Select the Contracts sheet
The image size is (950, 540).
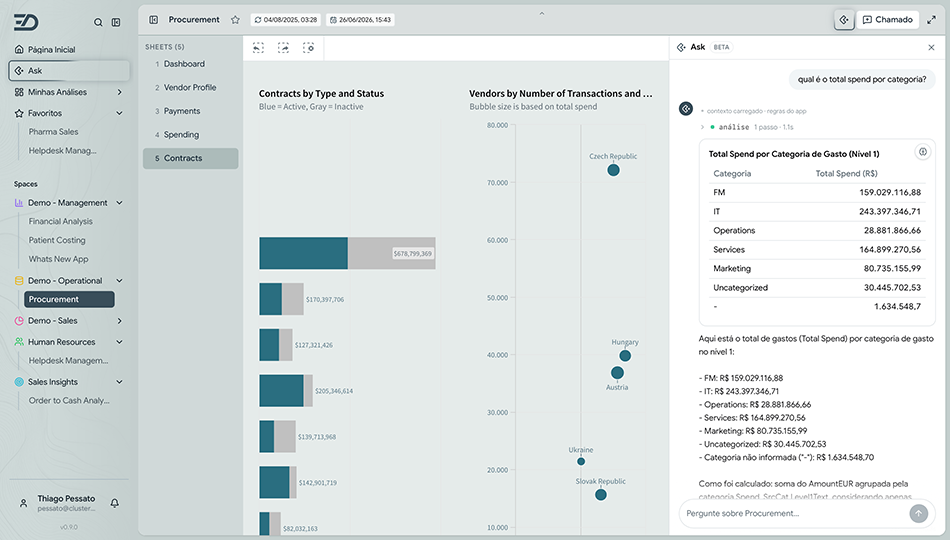tap(190, 158)
